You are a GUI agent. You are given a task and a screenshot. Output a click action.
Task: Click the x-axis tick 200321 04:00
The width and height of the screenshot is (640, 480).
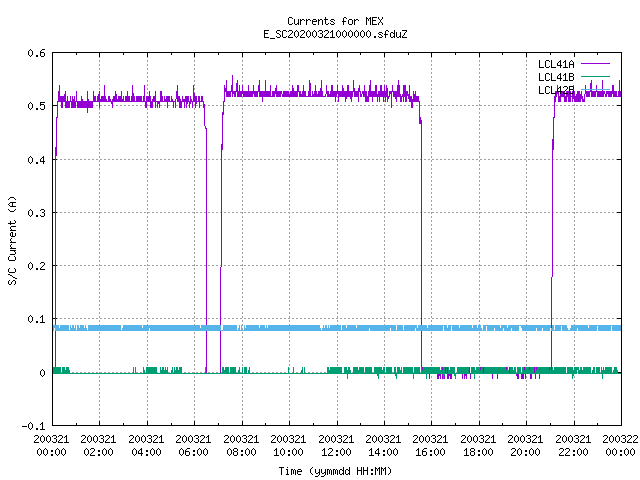[146, 446]
